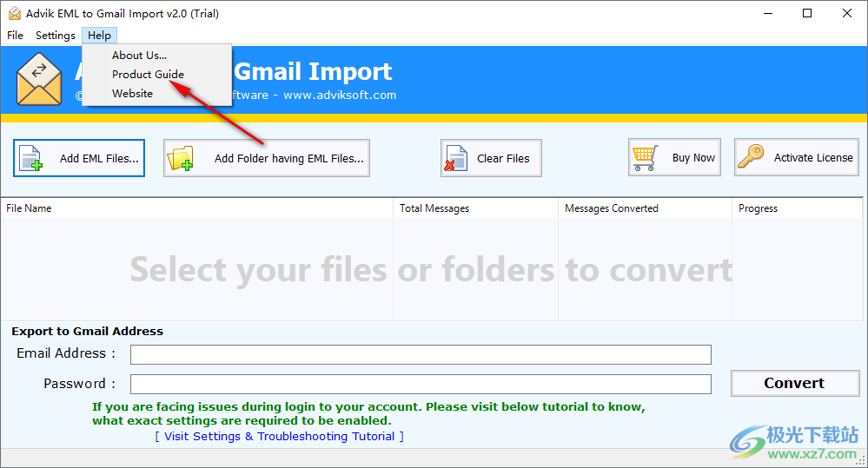
Task: Click the app envelope icon in title bar
Action: (x=15, y=13)
